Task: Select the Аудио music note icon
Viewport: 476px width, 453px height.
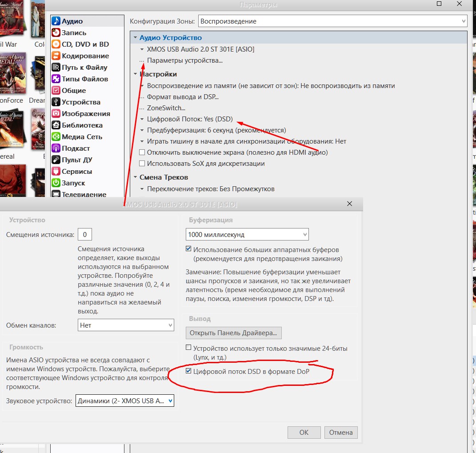Action: click(56, 21)
